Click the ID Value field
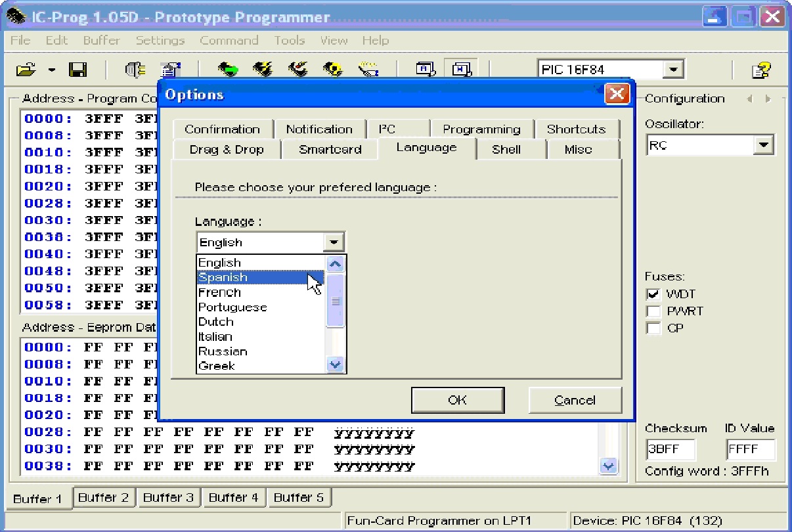This screenshot has width=792, height=532. tap(751, 450)
